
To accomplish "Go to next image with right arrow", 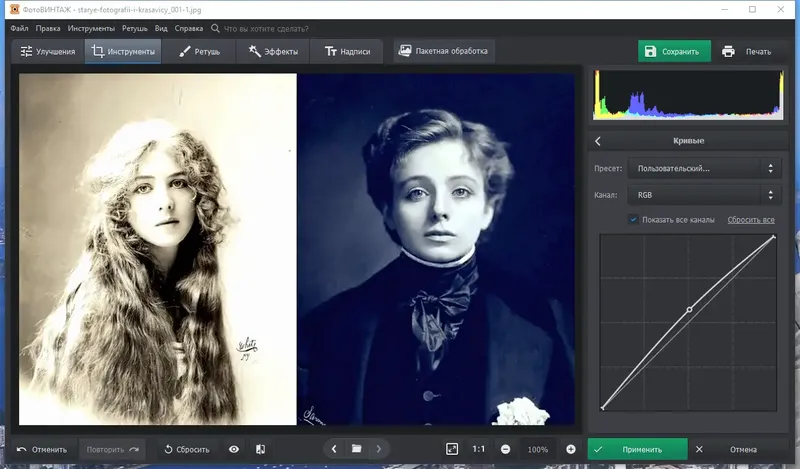I will point(379,449).
